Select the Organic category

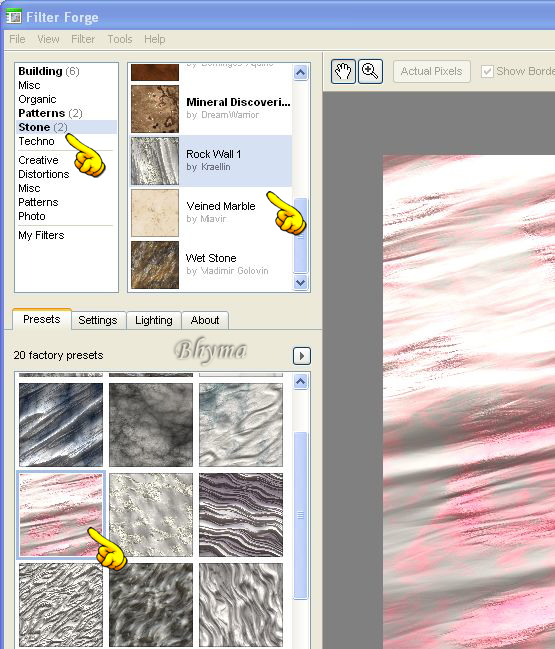37,99
